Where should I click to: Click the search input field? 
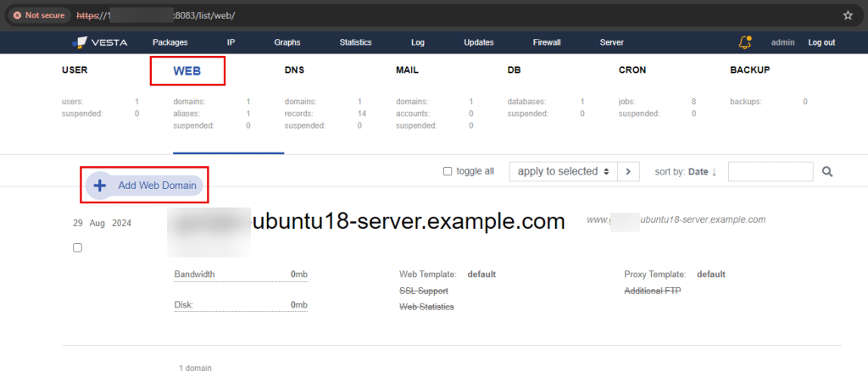[770, 172]
